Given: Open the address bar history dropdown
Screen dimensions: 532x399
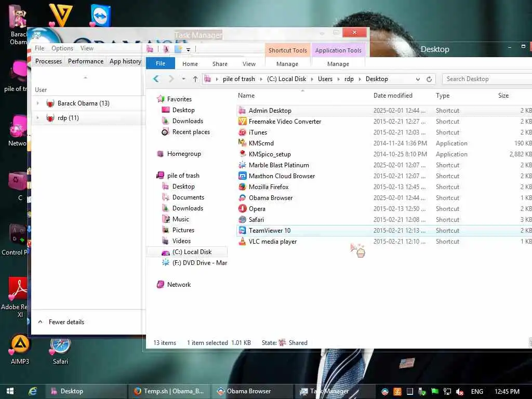Looking at the screenshot, I should 418,79.
